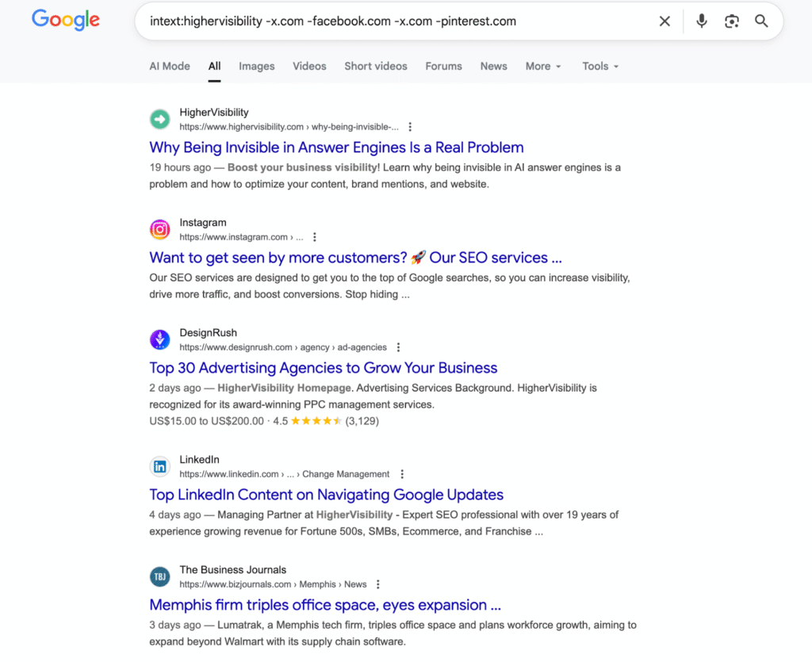Image resolution: width=812 pixels, height=662 pixels.
Task: Click the DesignRush result favicon
Action: 160,339
